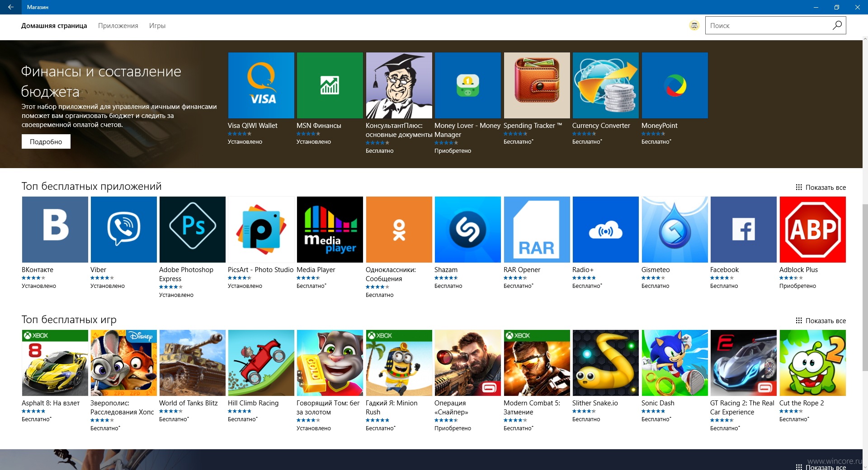868x470 pixels.
Task: Click the 'Visa QIWI Wallet' title text
Action: pyautogui.click(x=253, y=126)
